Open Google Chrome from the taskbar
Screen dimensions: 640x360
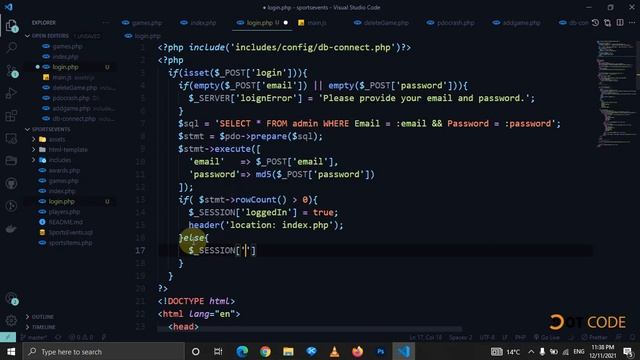265,351
